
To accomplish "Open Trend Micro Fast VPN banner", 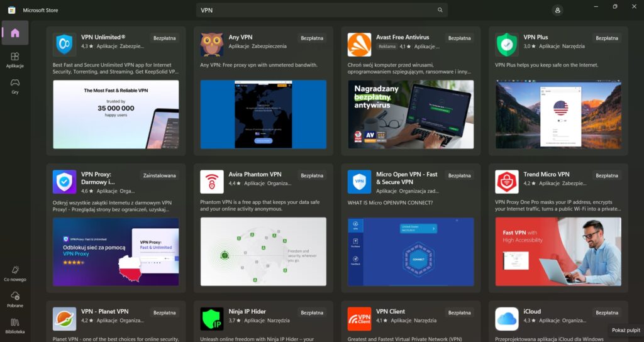I will pyautogui.click(x=558, y=251).
